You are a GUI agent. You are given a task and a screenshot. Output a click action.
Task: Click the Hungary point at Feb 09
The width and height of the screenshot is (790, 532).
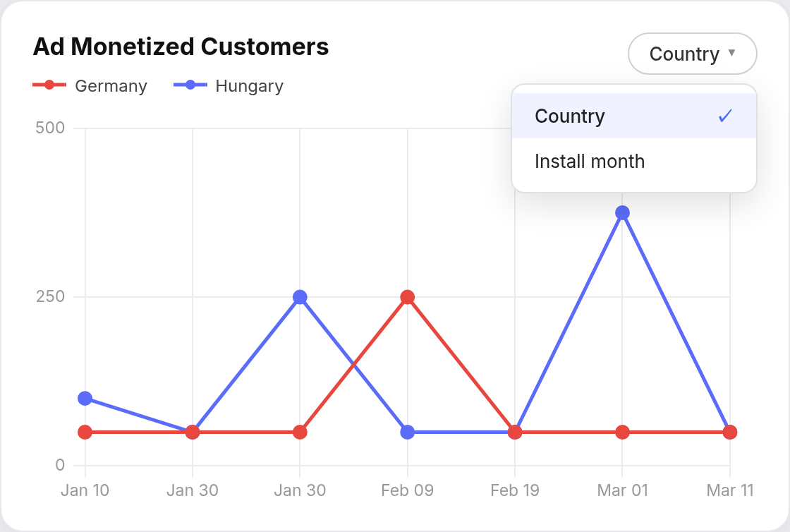(408, 433)
